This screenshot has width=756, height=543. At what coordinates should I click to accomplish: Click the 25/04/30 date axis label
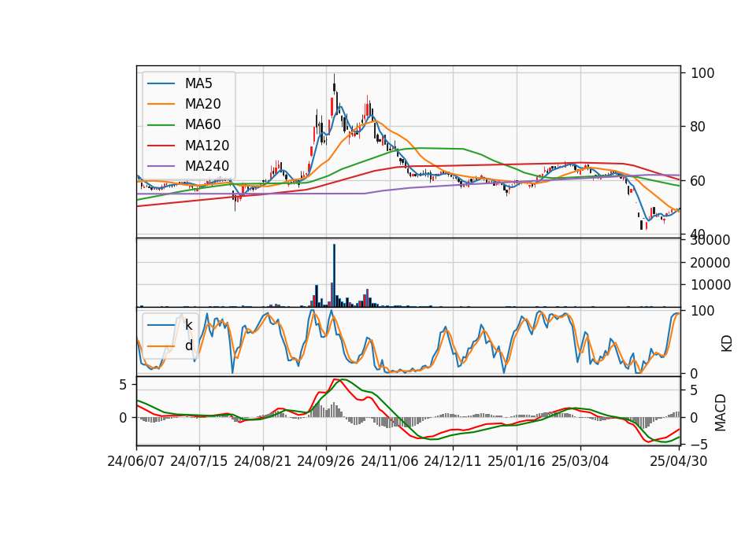coord(679,461)
